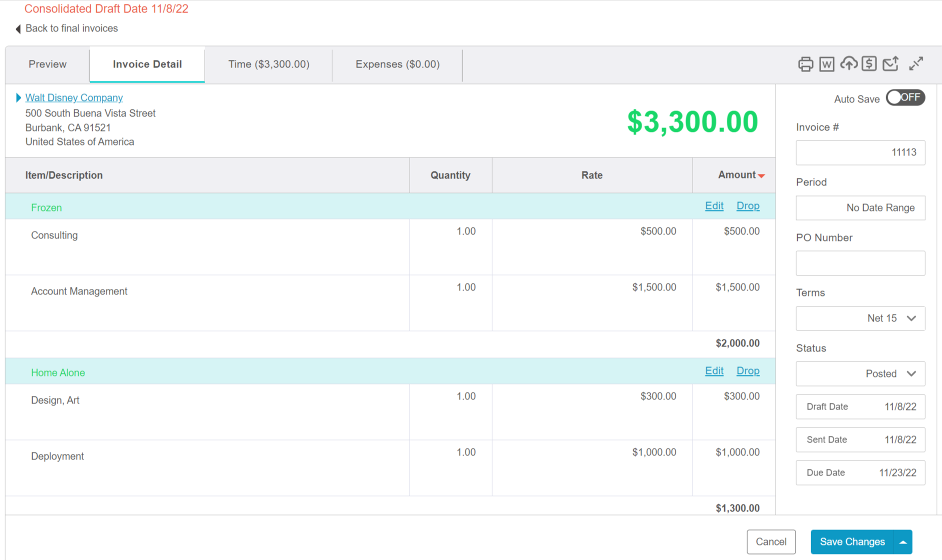Screen dimensions: 942x560
Task: Click the $3,300.00 invoice total
Action: point(692,122)
